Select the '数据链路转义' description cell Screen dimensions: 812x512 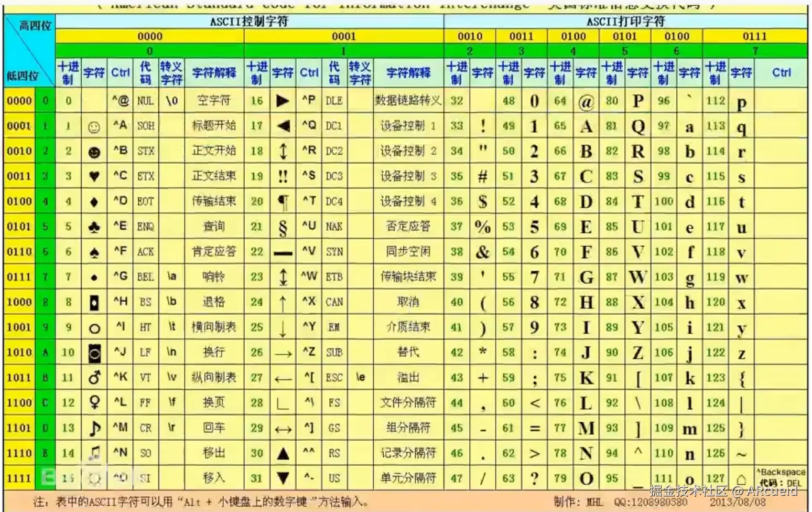[x=408, y=100]
